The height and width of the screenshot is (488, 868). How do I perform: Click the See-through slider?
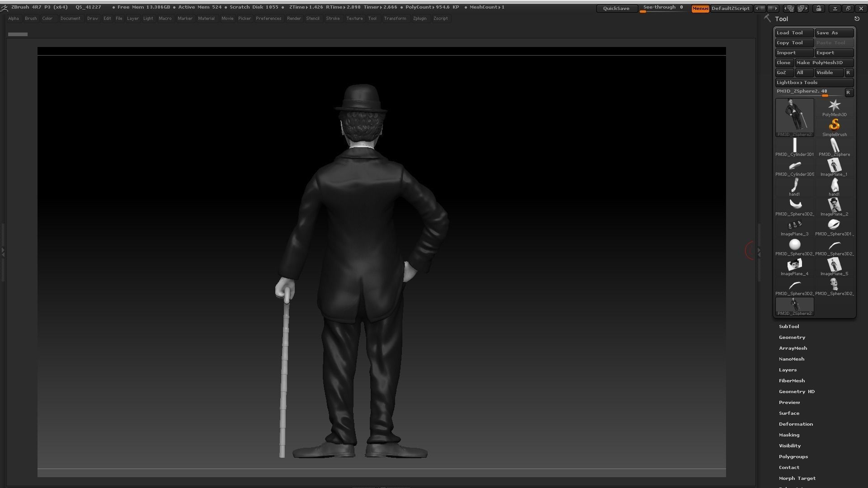[x=663, y=8]
